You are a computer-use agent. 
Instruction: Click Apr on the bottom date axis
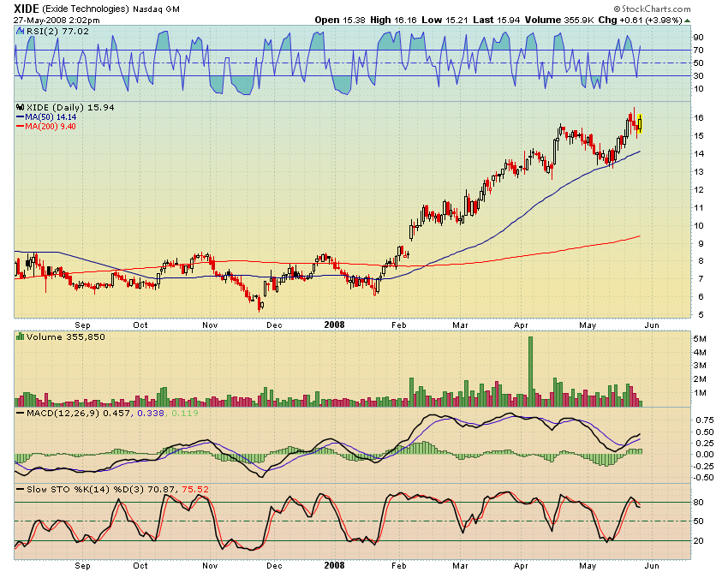(521, 565)
